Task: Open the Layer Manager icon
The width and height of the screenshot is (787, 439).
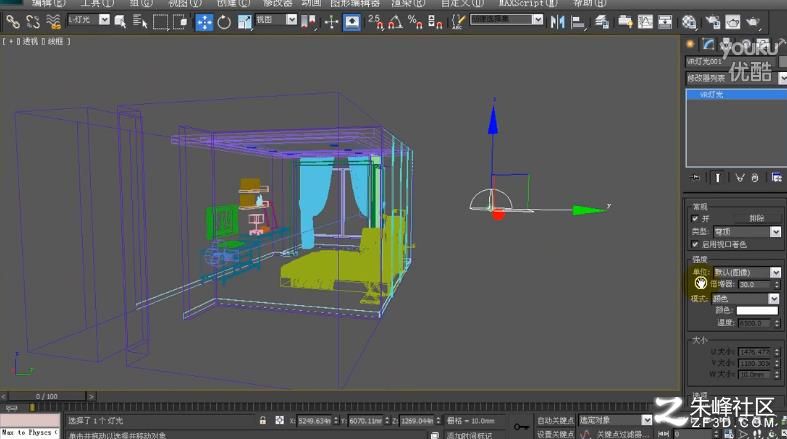Action: (x=601, y=22)
